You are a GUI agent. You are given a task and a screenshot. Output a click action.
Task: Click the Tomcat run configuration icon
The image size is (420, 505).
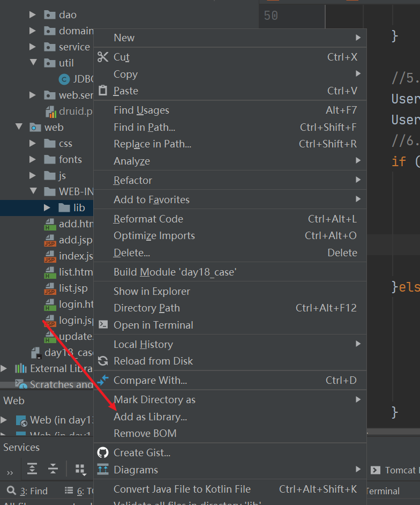pos(375,470)
